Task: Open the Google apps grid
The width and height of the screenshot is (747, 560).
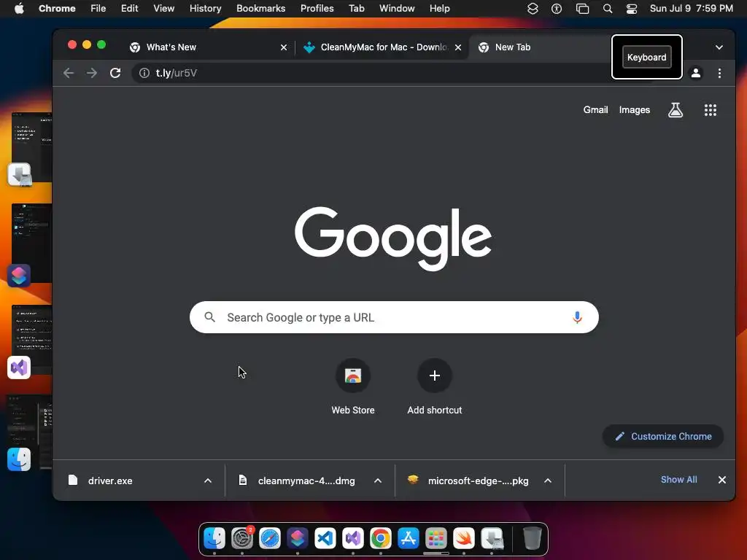Action: pos(711,110)
